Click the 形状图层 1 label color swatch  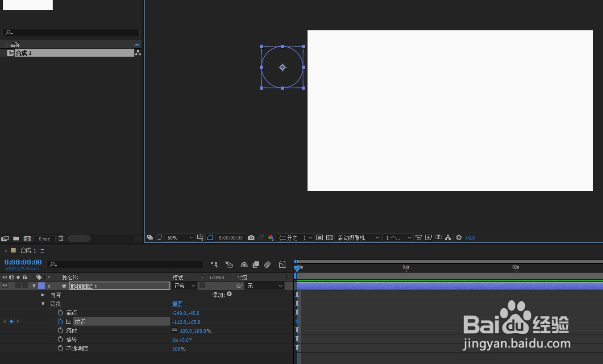pyautogui.click(x=41, y=286)
